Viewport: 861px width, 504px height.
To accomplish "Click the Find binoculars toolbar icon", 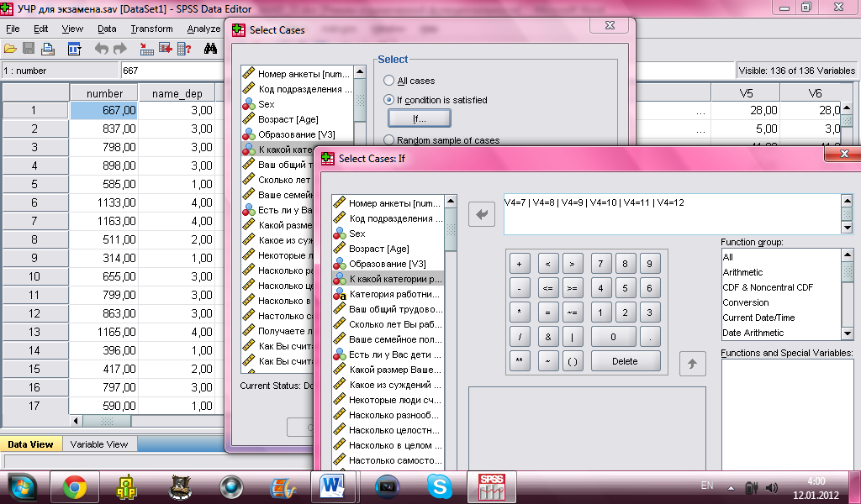I will (x=210, y=50).
